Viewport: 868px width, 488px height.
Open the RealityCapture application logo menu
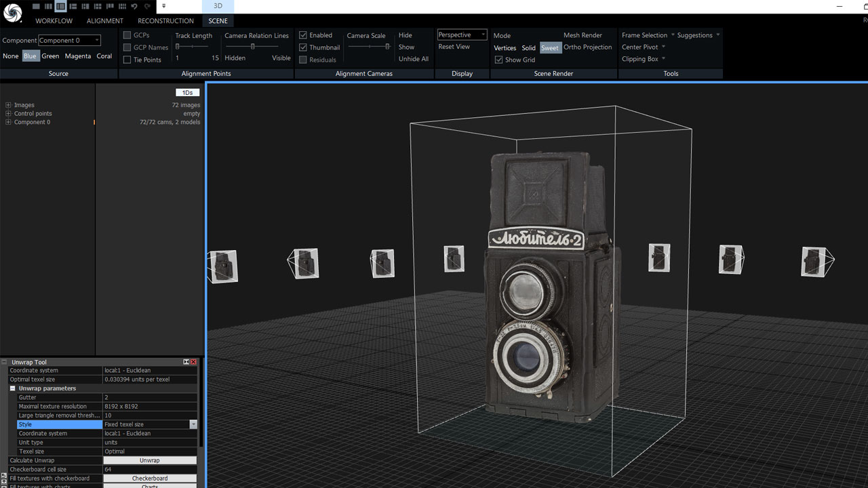pyautogui.click(x=12, y=12)
